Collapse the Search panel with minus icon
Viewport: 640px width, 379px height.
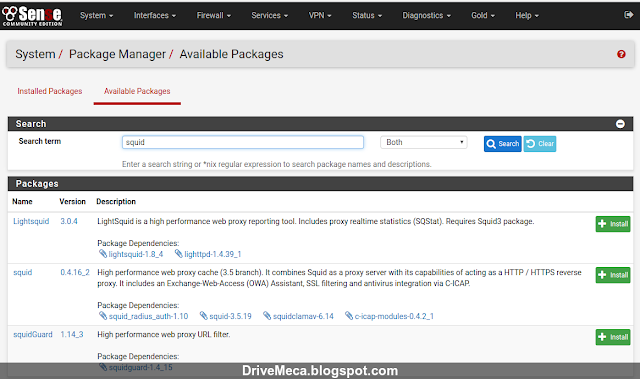(x=620, y=124)
